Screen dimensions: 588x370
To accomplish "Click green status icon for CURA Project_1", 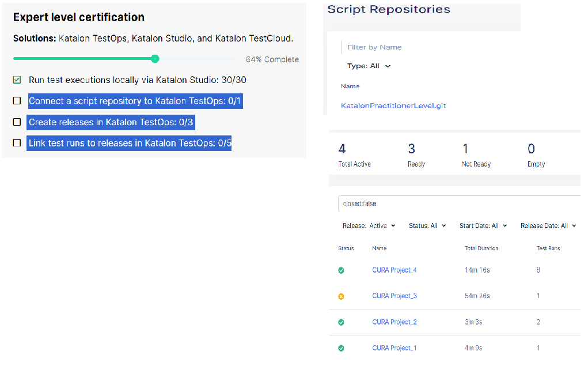I will click(341, 348).
